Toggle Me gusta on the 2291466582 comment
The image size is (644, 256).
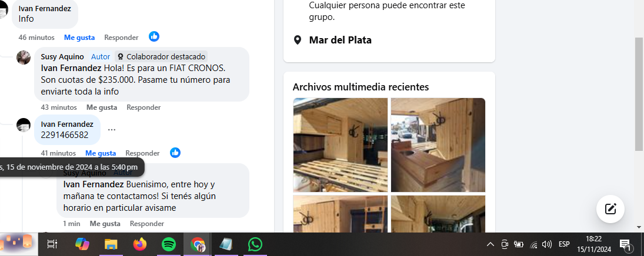101,153
